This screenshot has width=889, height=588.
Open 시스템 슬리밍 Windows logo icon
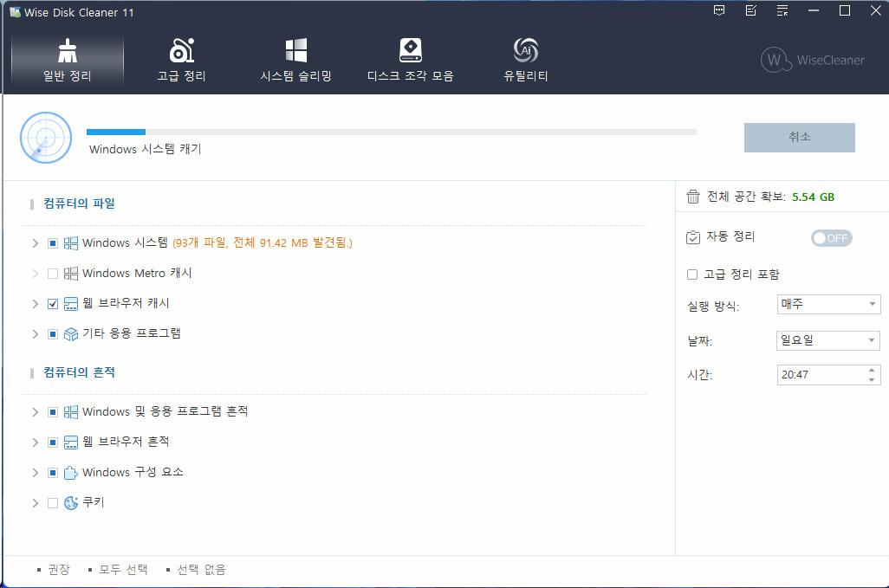pos(296,51)
